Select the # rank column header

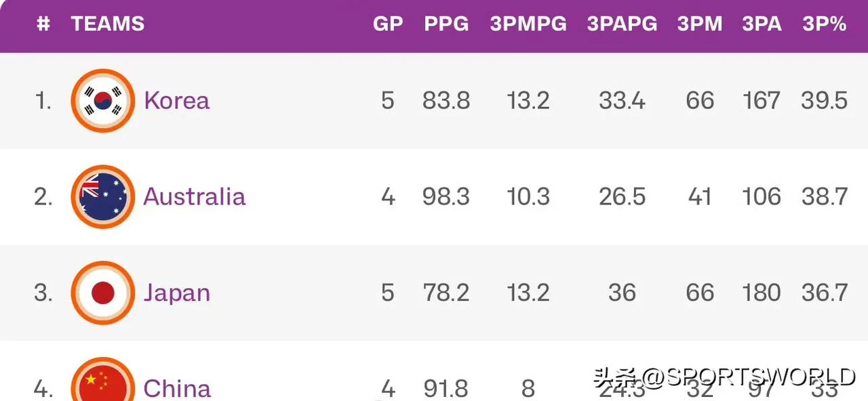(x=43, y=24)
